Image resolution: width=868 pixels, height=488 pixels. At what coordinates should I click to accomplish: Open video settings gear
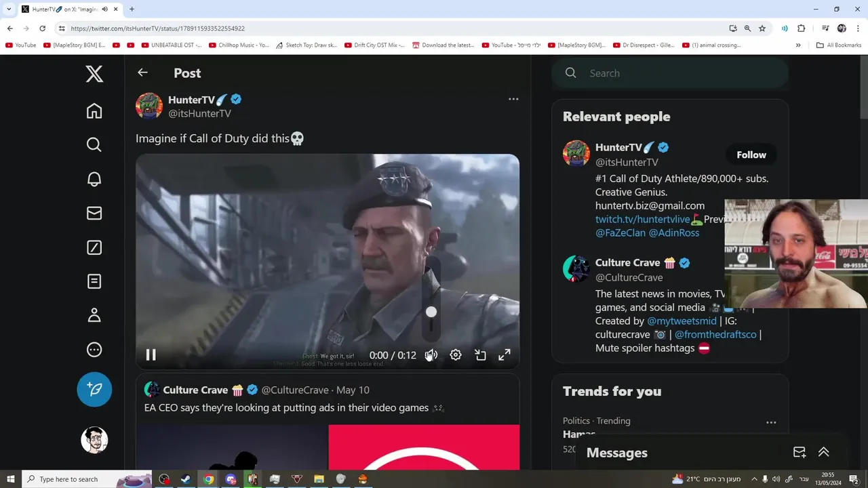coord(456,355)
